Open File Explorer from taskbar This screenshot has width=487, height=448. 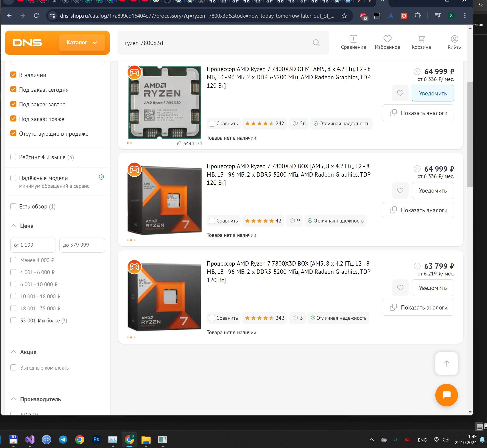pos(146,440)
